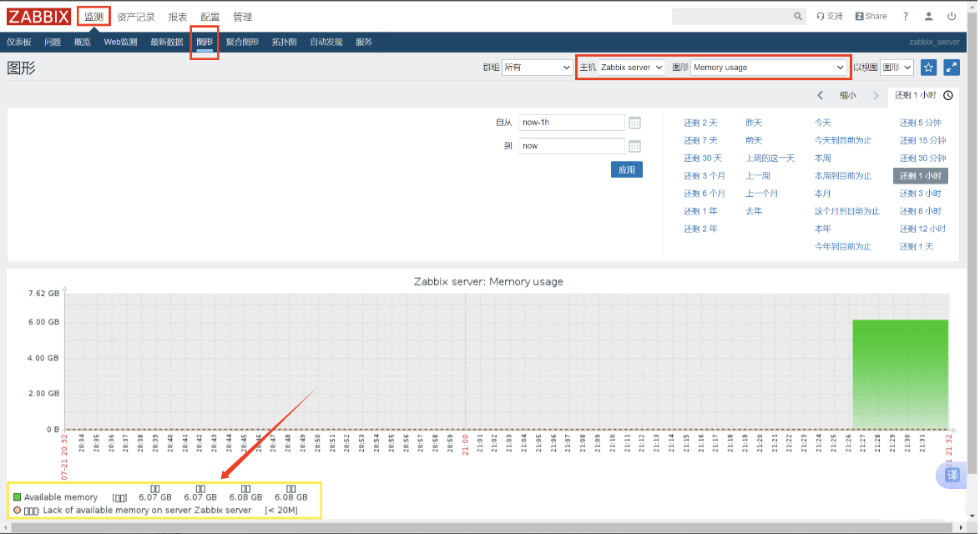Open the 配置 top menu
This screenshot has height=534, width=980.
[210, 17]
